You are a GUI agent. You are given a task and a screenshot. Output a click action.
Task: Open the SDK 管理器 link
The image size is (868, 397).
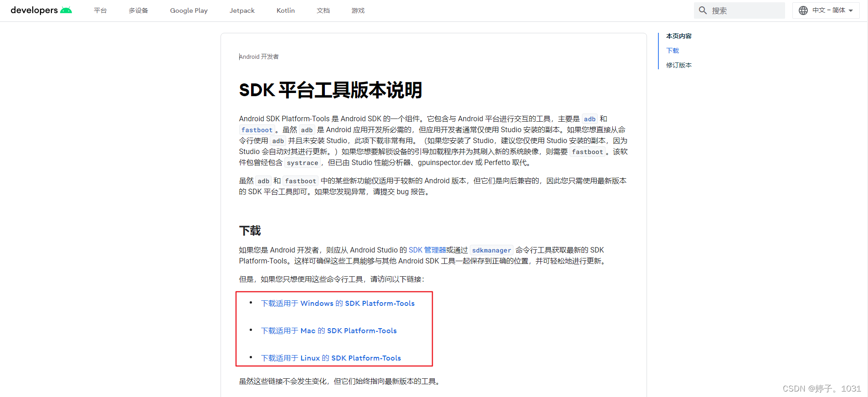coord(427,250)
